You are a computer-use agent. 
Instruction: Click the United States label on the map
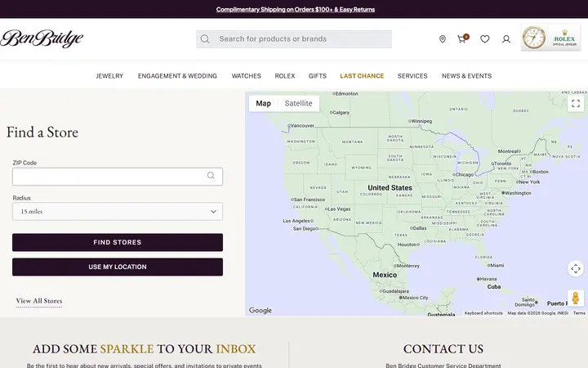(390, 187)
